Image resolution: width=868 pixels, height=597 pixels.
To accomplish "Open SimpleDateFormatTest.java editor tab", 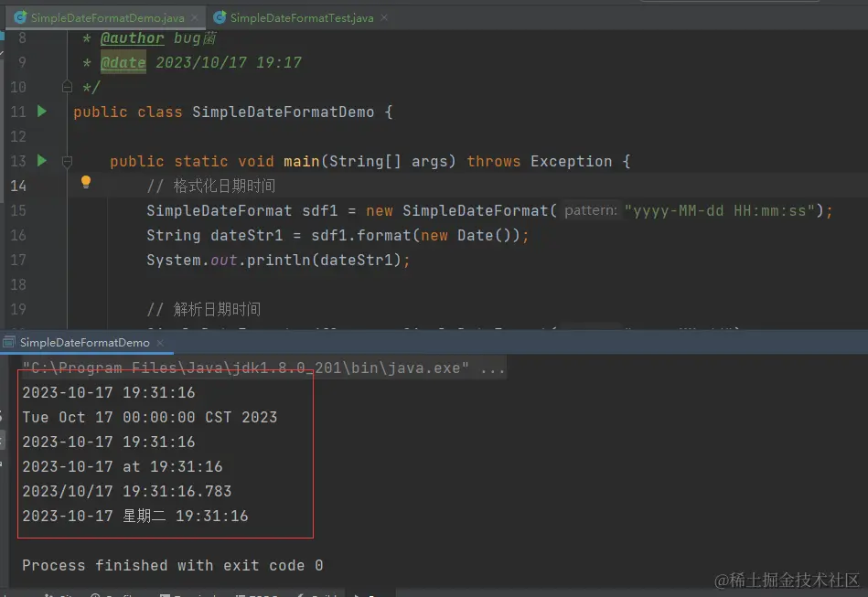I will (x=302, y=17).
